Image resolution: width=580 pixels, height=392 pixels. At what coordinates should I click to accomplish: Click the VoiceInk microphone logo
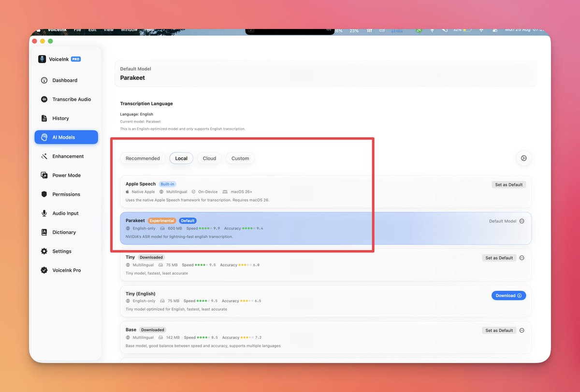(42, 59)
